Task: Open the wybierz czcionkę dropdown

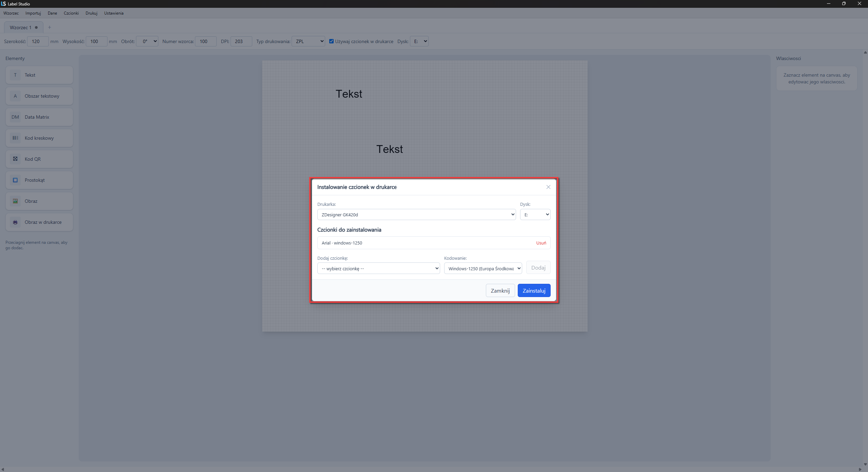Action: click(x=378, y=269)
